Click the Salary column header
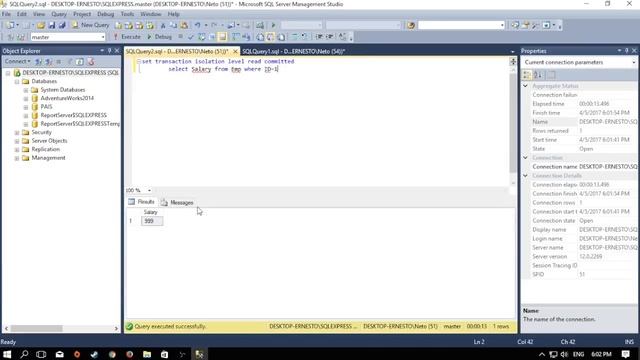This screenshot has width=640, height=360. click(151, 212)
